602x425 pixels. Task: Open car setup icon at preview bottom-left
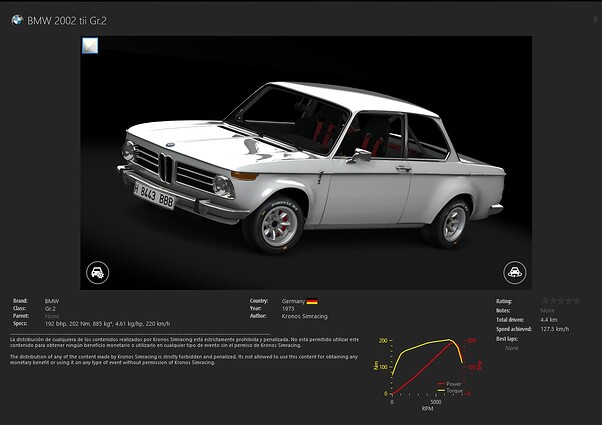coord(98,273)
